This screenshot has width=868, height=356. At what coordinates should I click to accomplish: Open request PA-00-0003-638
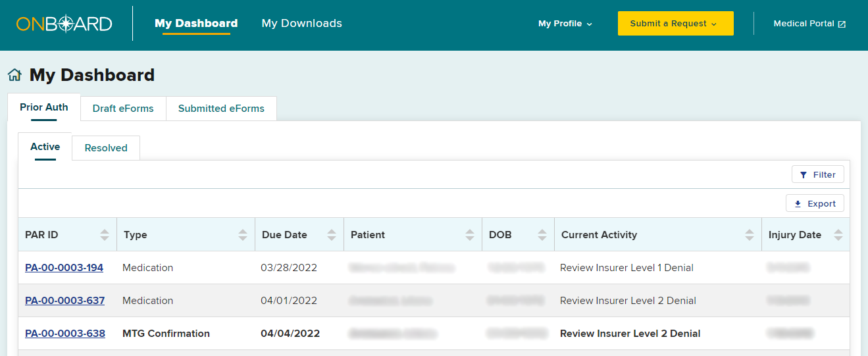[x=64, y=334]
